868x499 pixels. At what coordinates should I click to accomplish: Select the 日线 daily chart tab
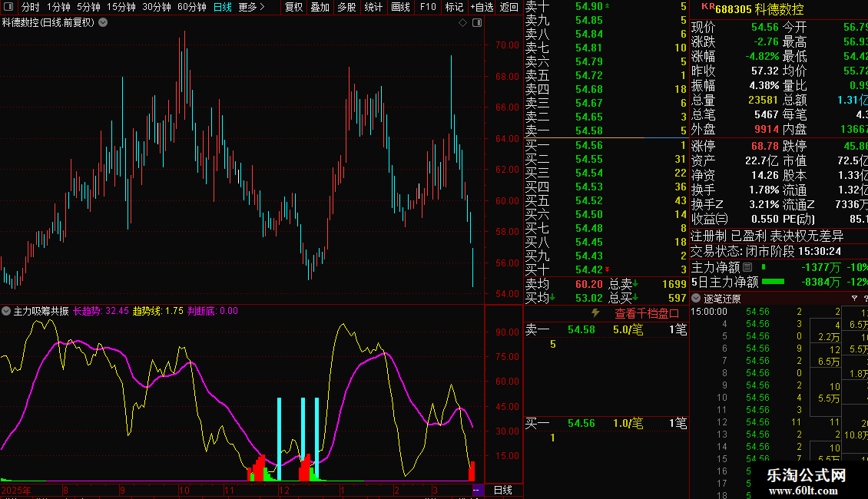click(x=223, y=7)
